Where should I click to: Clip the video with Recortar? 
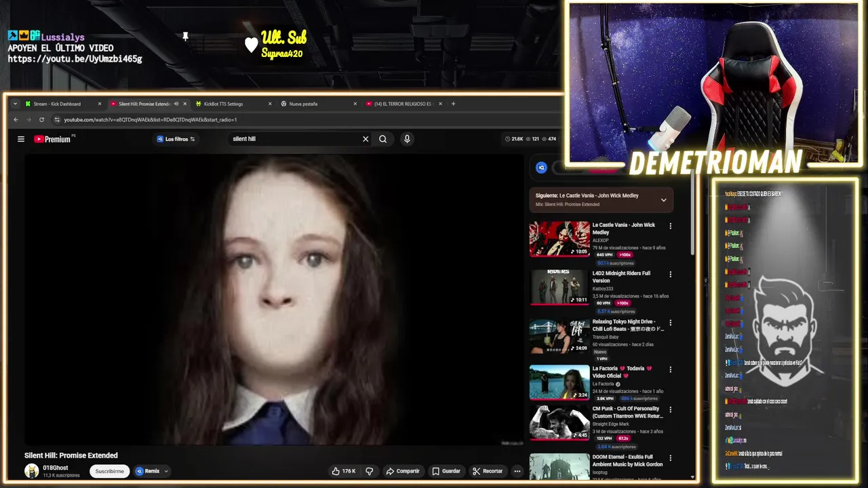click(x=488, y=471)
